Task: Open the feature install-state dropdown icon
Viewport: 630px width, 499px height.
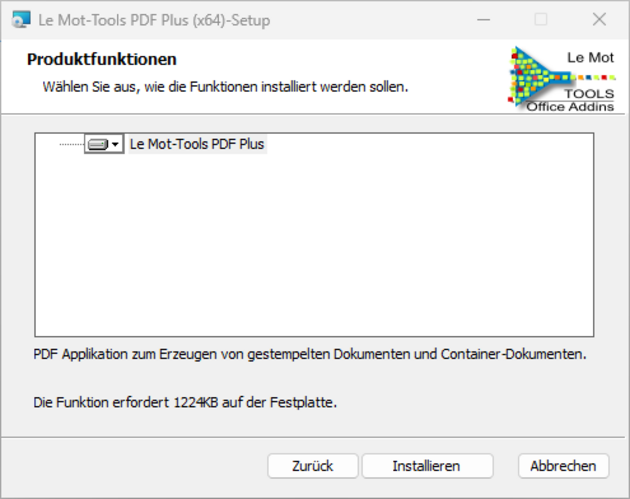Action: [104, 144]
